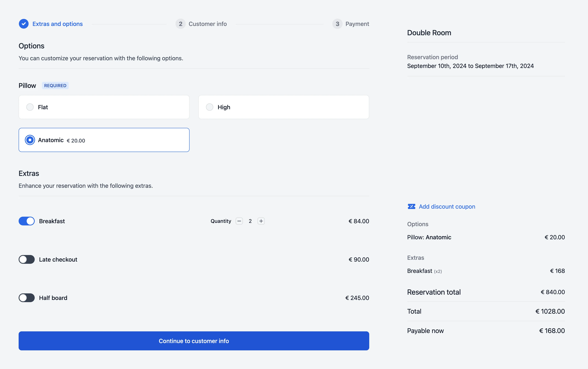
Task: Enable the Half board extra
Action: click(x=26, y=298)
